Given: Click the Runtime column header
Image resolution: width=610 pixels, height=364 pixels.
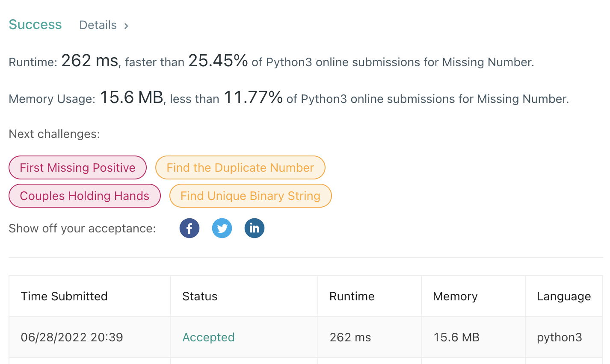Looking at the screenshot, I should click(352, 296).
